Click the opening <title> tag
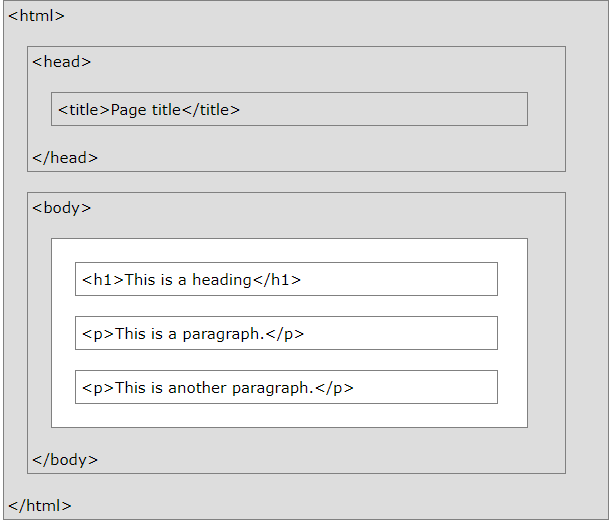The image size is (609, 523). (84, 110)
